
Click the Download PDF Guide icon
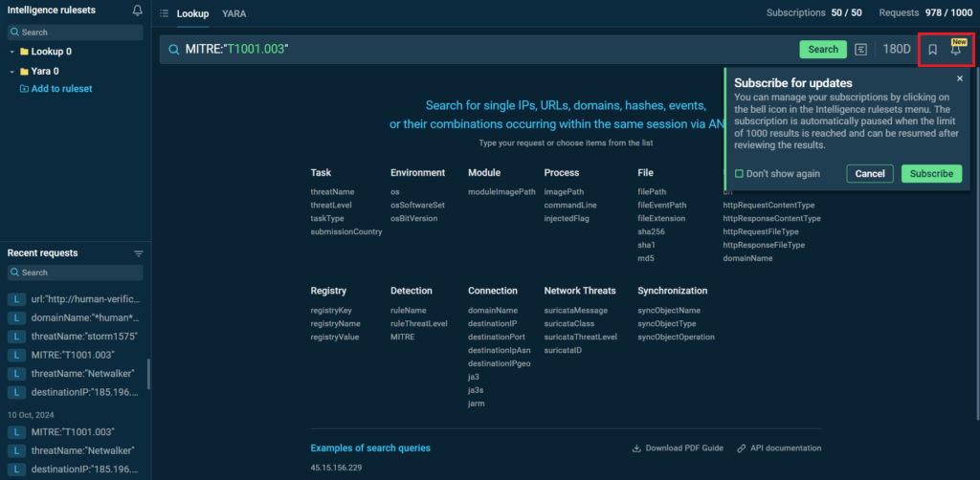(x=637, y=448)
